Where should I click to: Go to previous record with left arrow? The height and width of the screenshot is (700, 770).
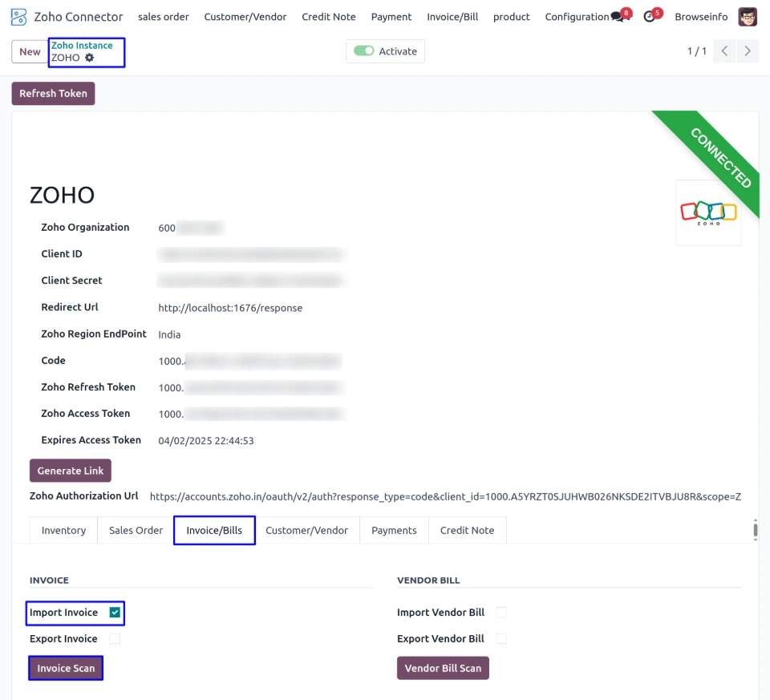pyautogui.click(x=724, y=51)
